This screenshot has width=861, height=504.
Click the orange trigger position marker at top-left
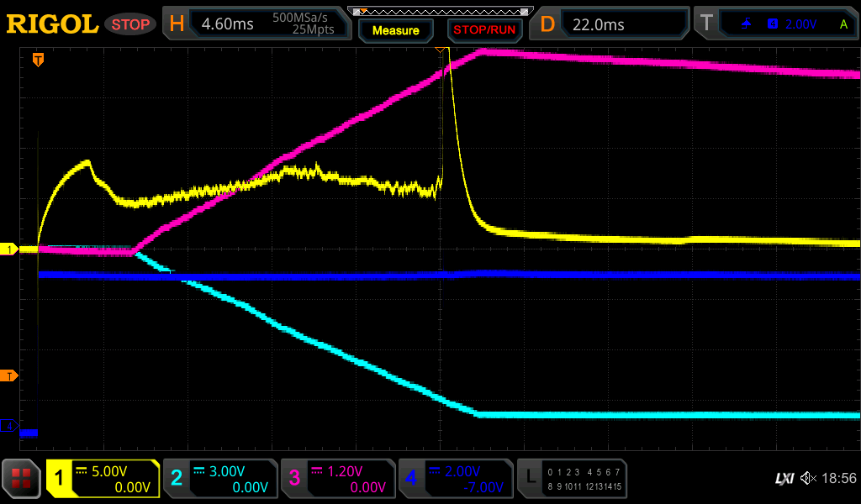point(38,60)
